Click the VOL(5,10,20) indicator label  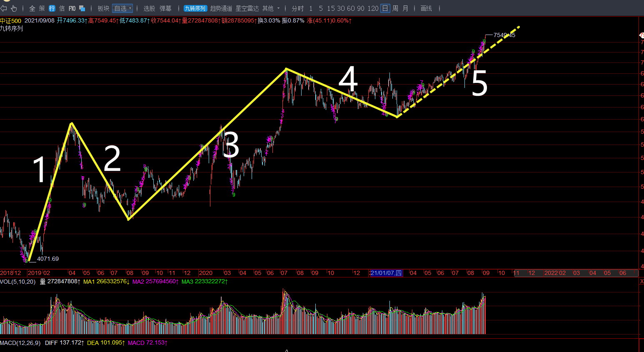pos(18,282)
